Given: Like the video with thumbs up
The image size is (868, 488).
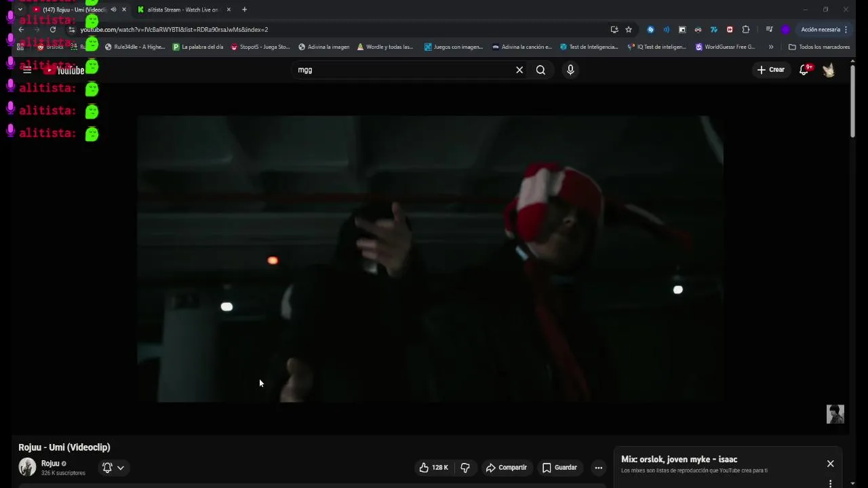Looking at the screenshot, I should point(433,468).
